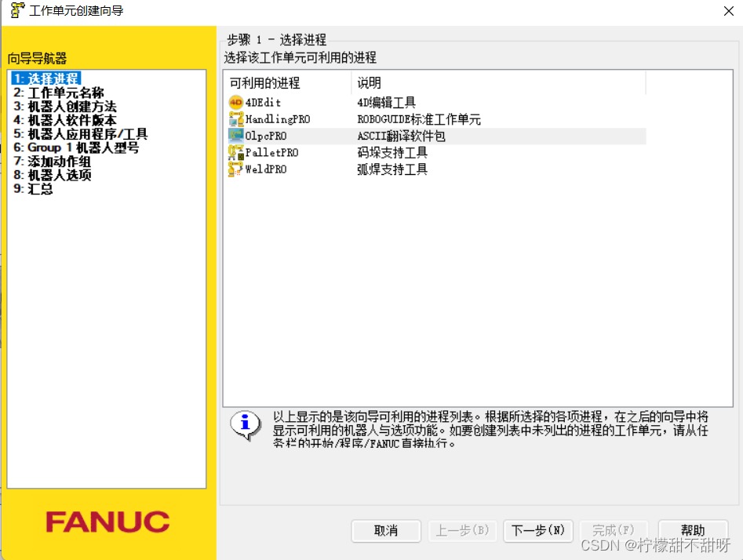The image size is (743, 560).
Task: Click the 4D编辑工具 description
Action: coord(386,102)
